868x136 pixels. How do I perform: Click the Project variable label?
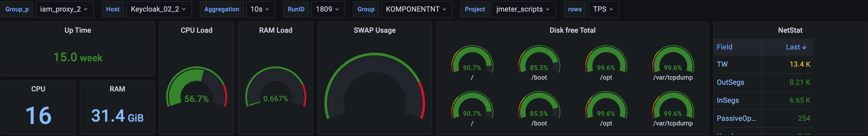475,9
